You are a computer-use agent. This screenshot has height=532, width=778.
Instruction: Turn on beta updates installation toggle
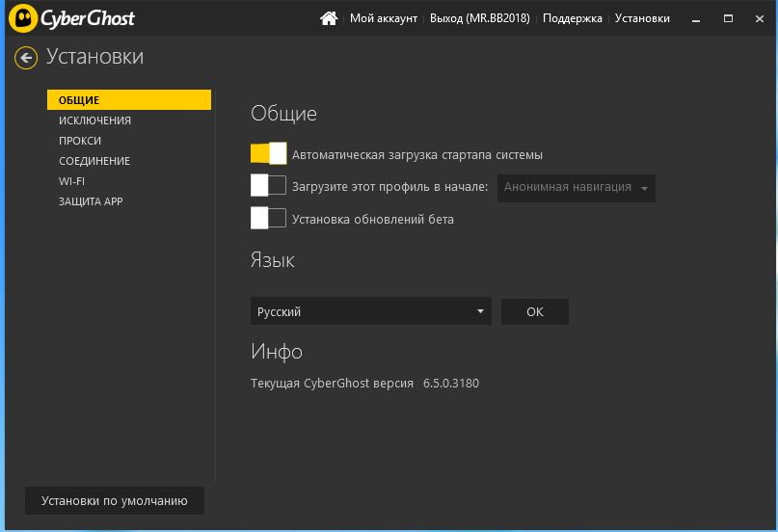pyautogui.click(x=268, y=218)
